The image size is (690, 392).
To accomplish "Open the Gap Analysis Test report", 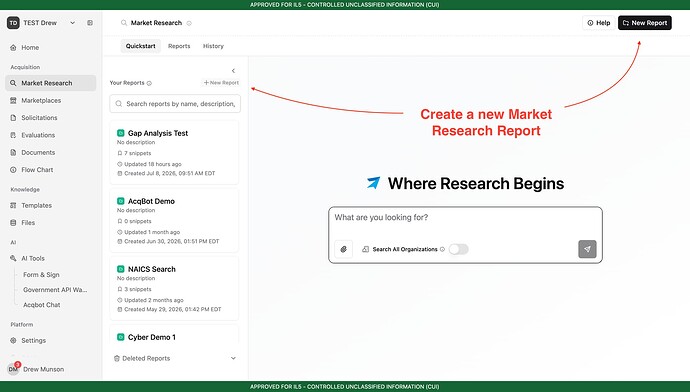I will point(174,152).
